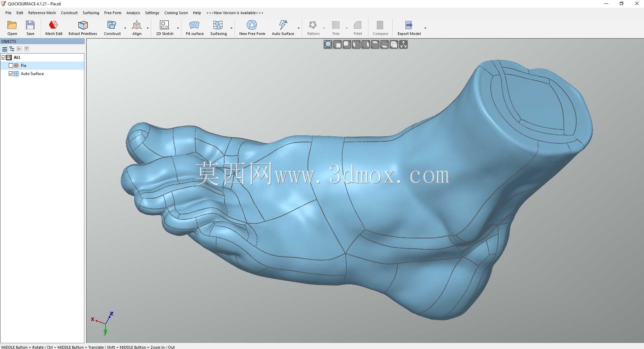Select the Fit surface tool
The height and width of the screenshot is (349, 644).
195,28
